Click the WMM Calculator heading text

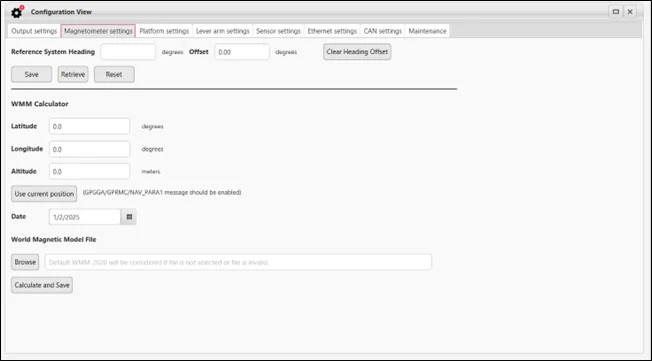40,104
